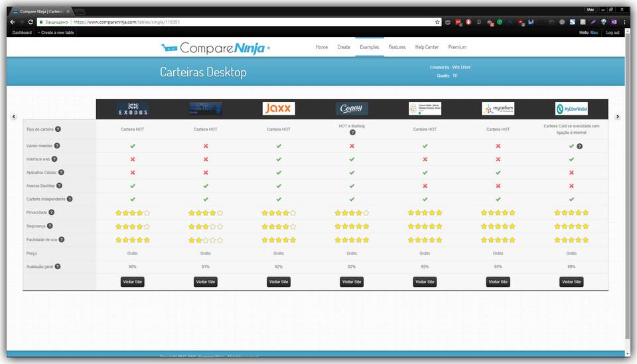Click the Carteiras Desktop page title
Image resolution: width=637 pixels, height=364 pixels.
pyautogui.click(x=203, y=72)
